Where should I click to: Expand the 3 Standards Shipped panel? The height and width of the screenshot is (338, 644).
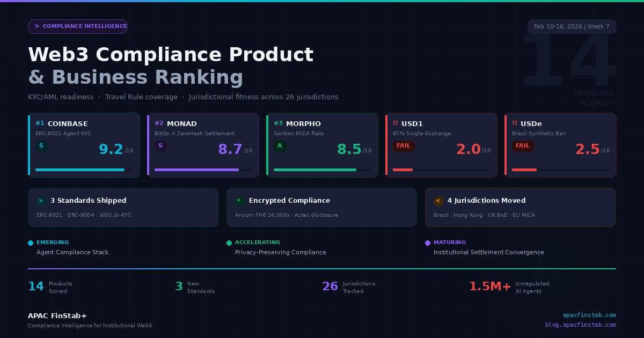[x=123, y=207]
